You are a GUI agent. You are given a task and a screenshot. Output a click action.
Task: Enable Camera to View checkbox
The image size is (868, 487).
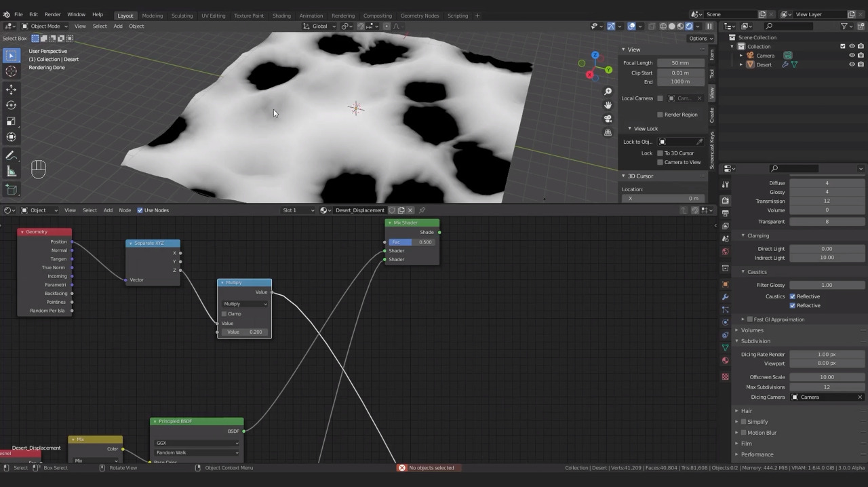tap(660, 162)
